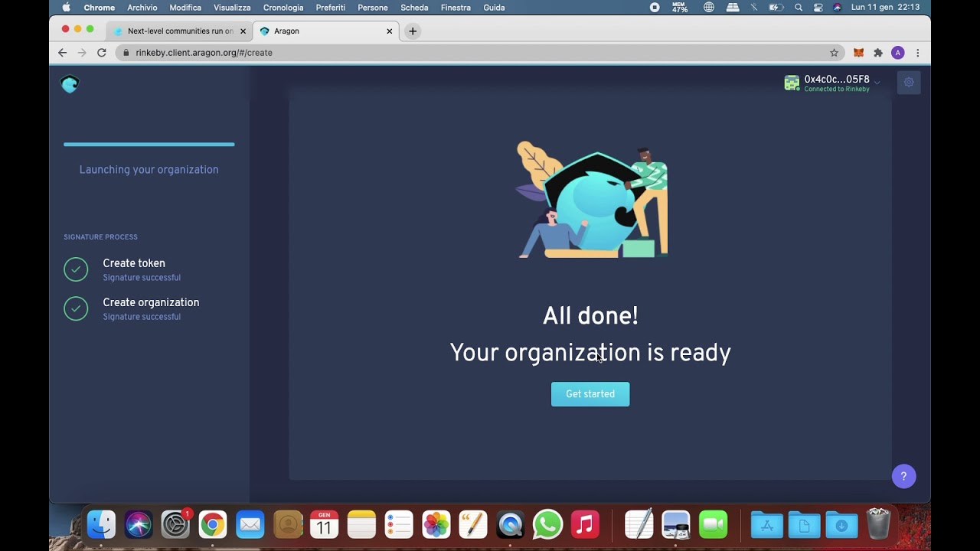
Task: Open the Finestra menu
Action: pos(456,8)
